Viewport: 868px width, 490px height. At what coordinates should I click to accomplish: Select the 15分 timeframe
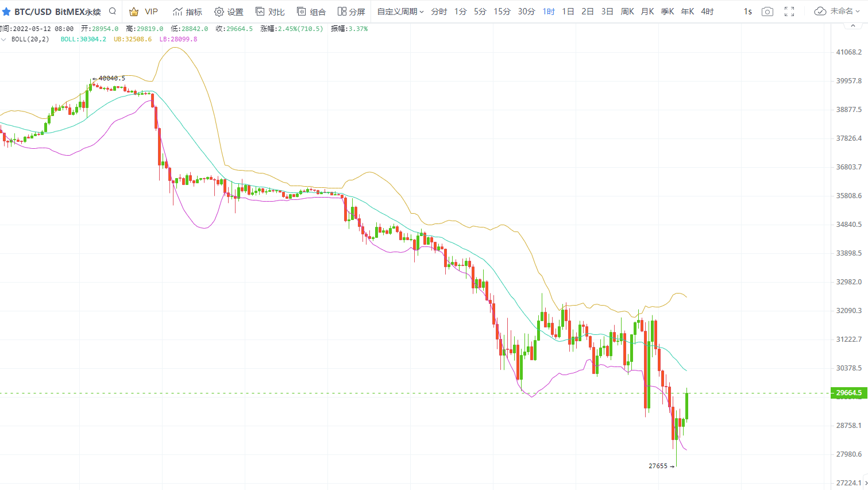click(502, 11)
